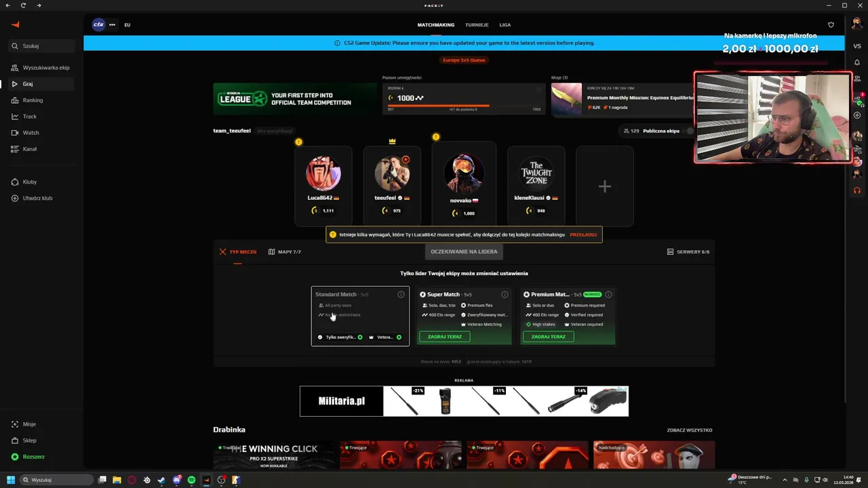Open the Militaria.pl advertisement
Image resolution: width=868 pixels, height=488 pixels.
[x=464, y=401]
